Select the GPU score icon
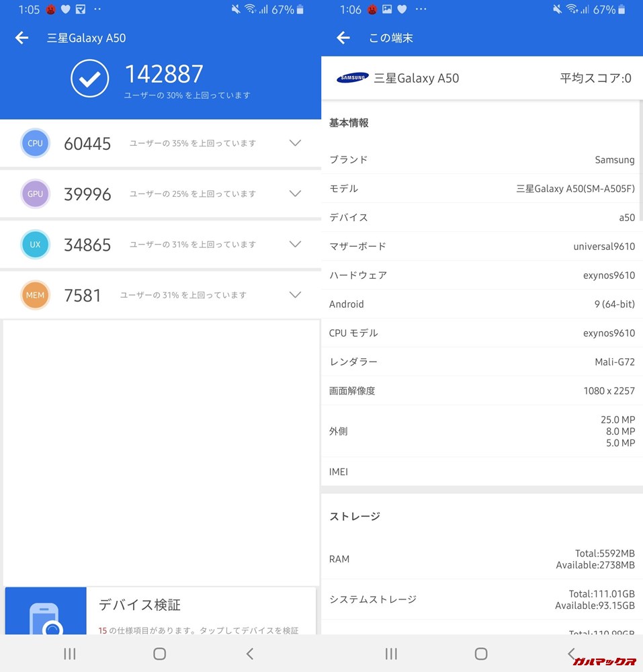Viewport: 643px width, 672px height. click(35, 194)
